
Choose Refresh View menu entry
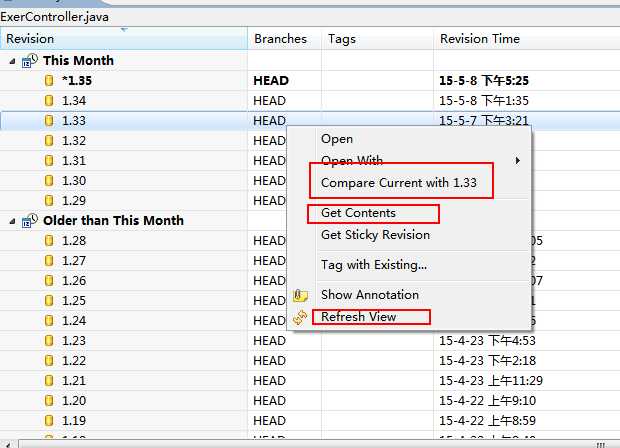358,317
